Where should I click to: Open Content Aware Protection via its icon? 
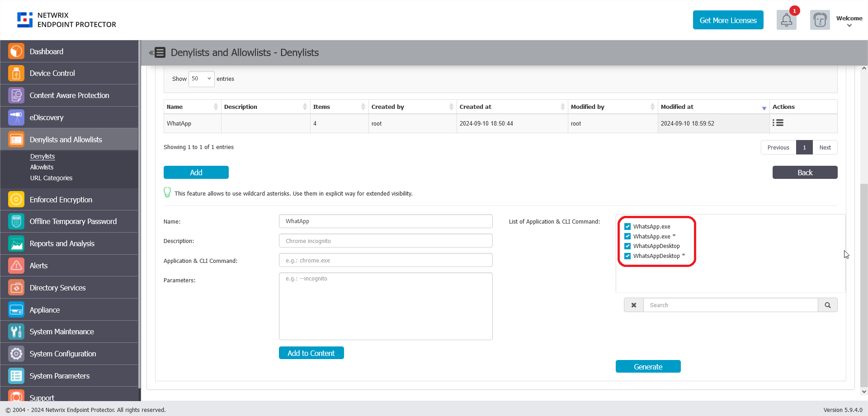(16, 95)
